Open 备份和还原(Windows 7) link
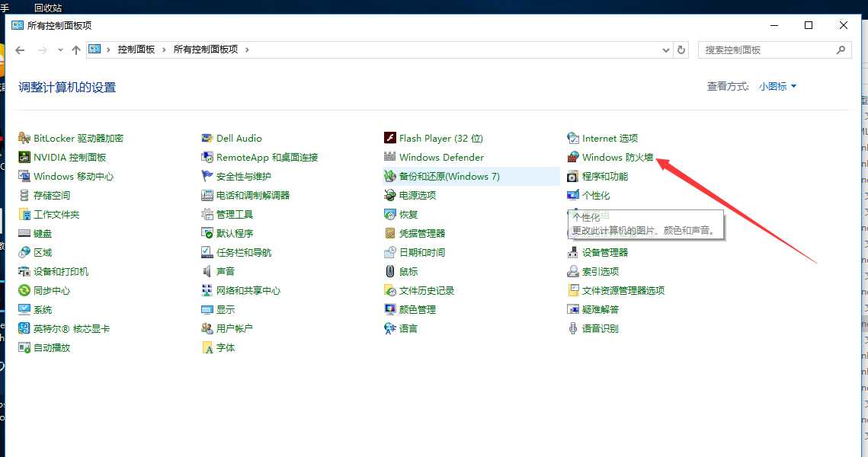The width and height of the screenshot is (868, 457). point(450,177)
